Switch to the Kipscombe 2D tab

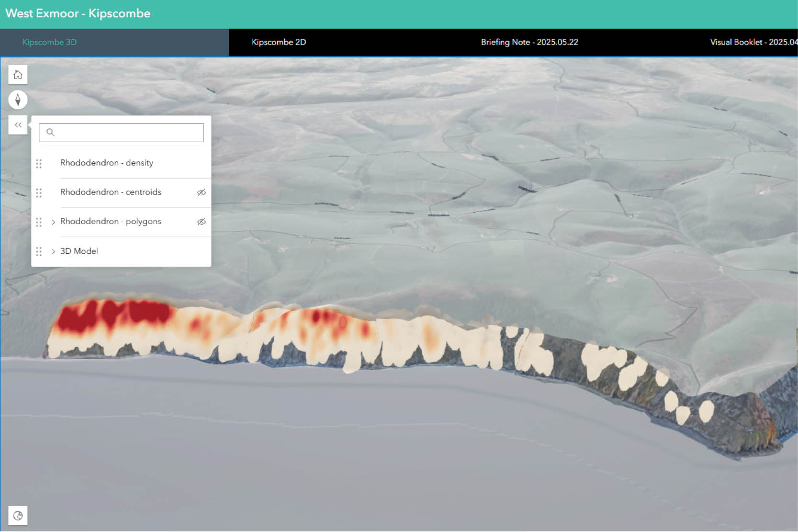[279, 42]
